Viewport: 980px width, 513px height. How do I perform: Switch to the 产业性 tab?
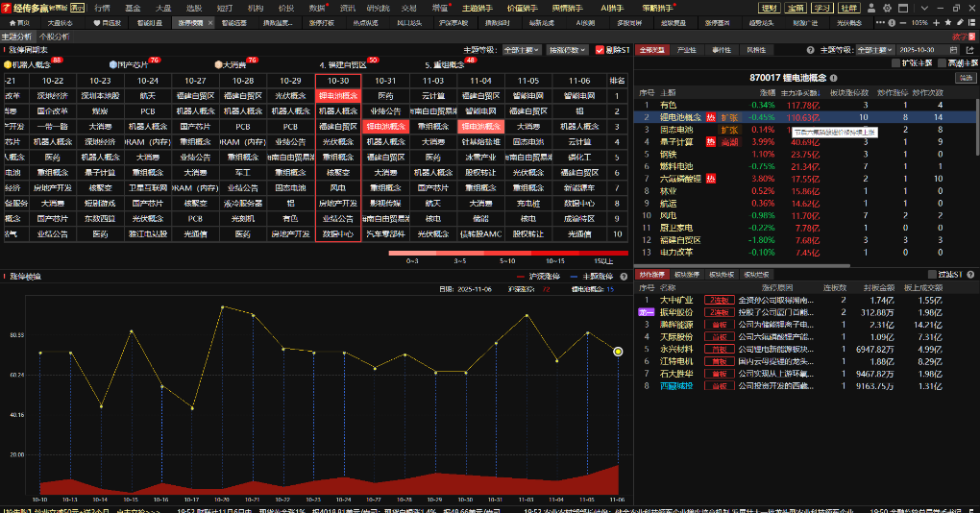687,49
